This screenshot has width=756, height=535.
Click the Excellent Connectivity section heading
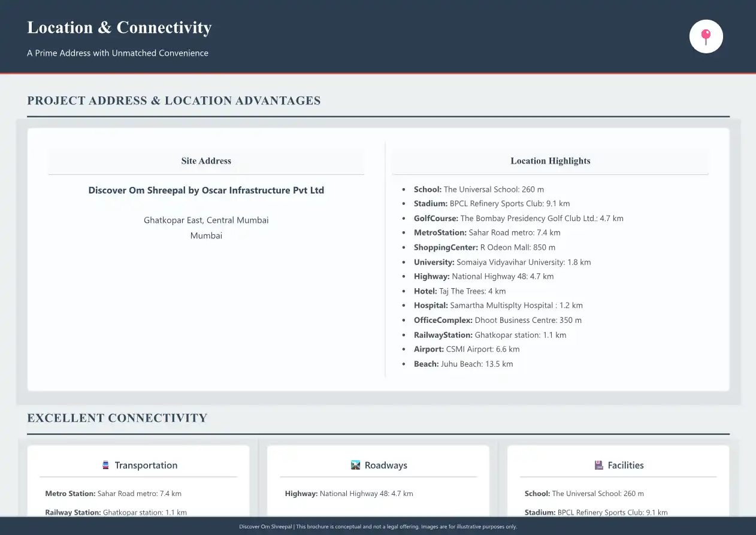coord(117,418)
